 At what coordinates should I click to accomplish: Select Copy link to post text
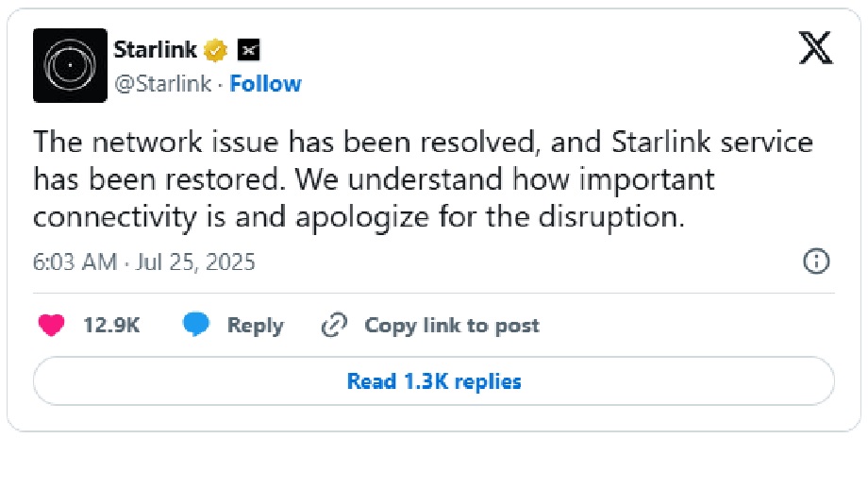(x=452, y=326)
